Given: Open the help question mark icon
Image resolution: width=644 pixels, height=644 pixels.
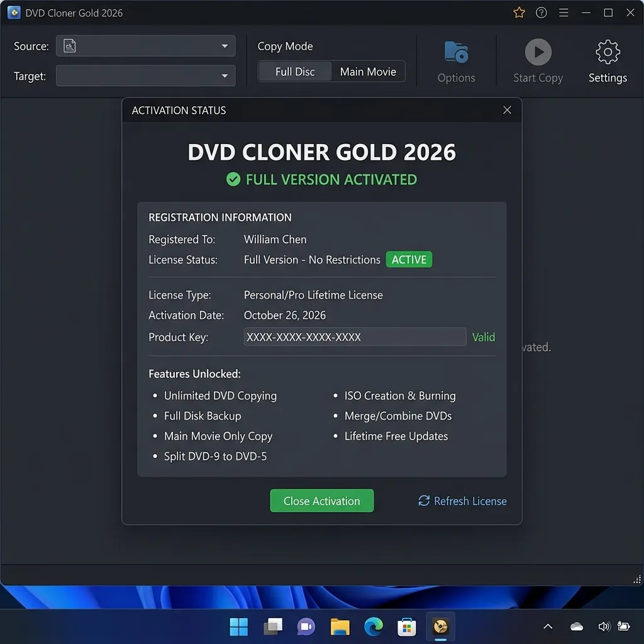Looking at the screenshot, I should [x=541, y=13].
